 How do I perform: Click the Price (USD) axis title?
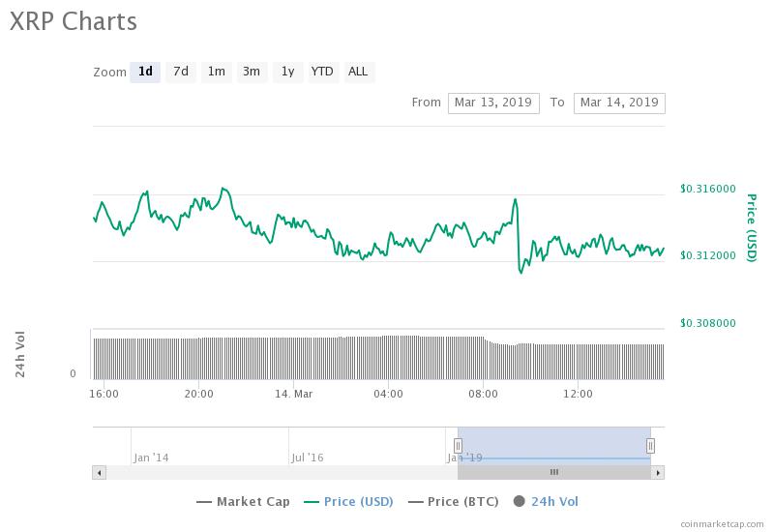pos(752,228)
